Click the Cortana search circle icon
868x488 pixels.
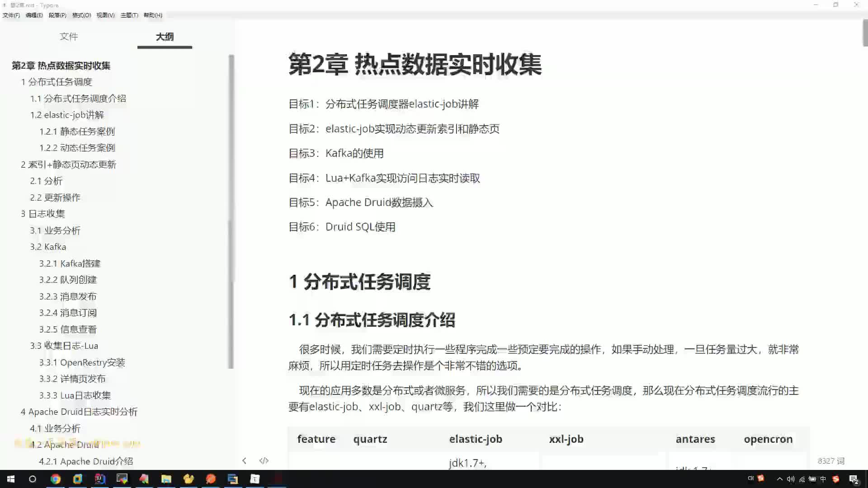[x=33, y=479]
